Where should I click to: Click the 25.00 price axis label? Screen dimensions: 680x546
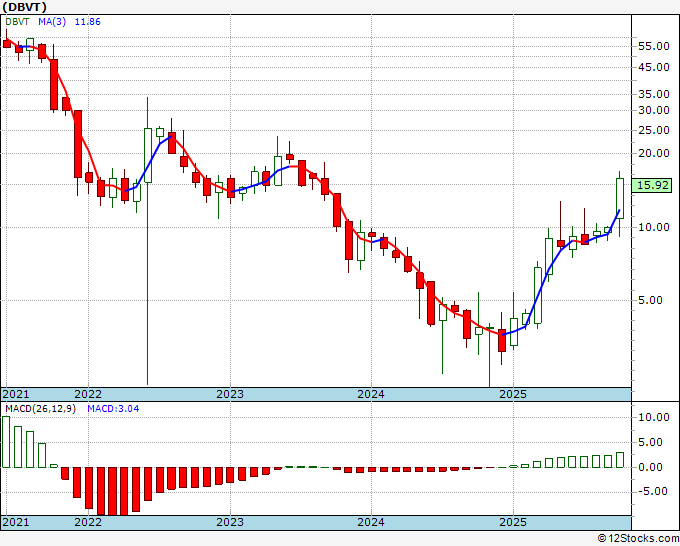[x=654, y=130]
